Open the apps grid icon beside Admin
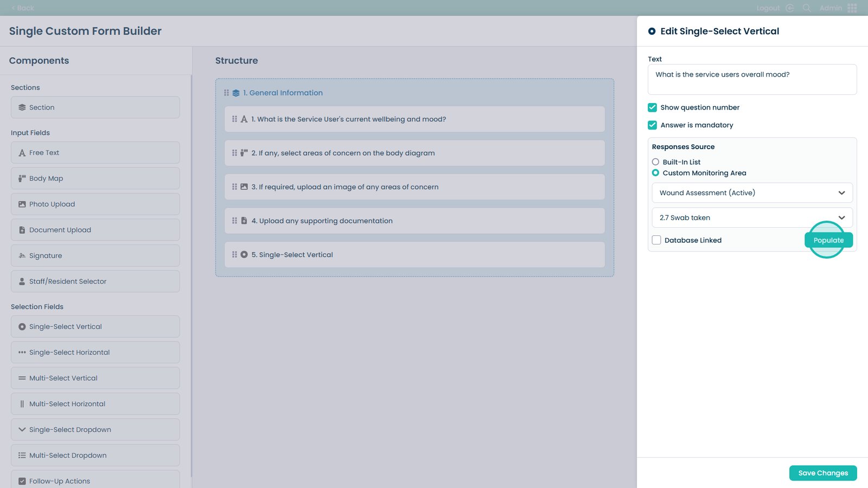Viewport: 868px width, 488px height. (852, 8)
